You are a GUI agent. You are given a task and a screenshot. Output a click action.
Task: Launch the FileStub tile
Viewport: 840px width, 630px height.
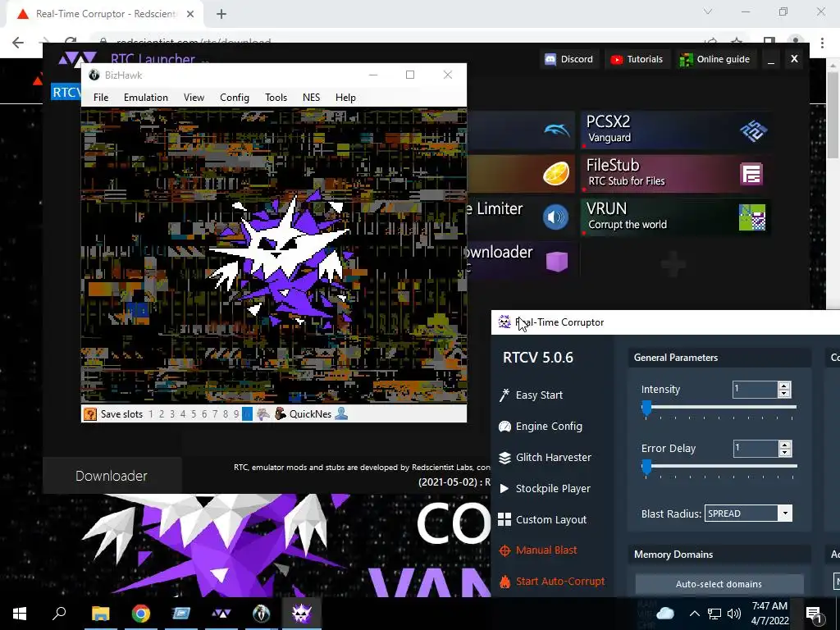click(676, 174)
